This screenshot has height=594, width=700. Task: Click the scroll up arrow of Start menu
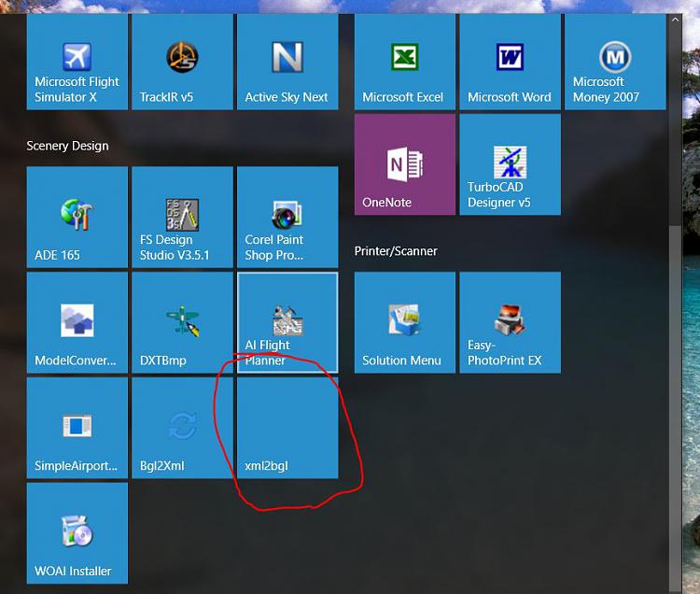tap(675, 20)
